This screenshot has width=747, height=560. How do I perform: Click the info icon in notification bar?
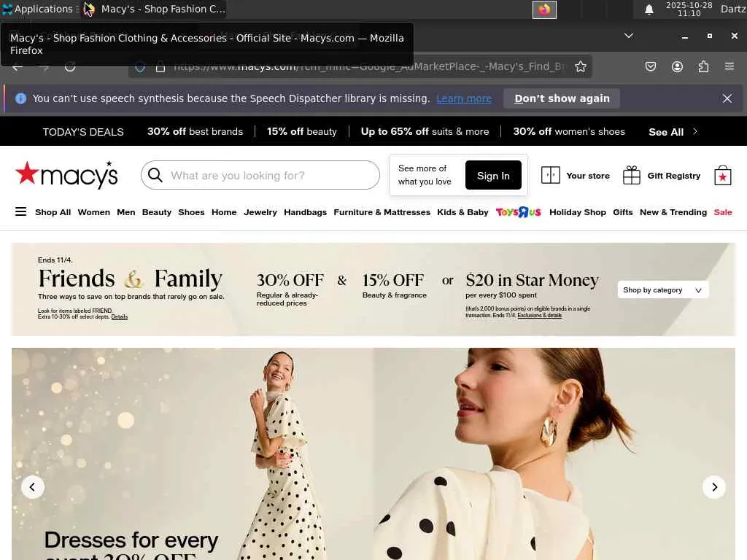[20, 98]
